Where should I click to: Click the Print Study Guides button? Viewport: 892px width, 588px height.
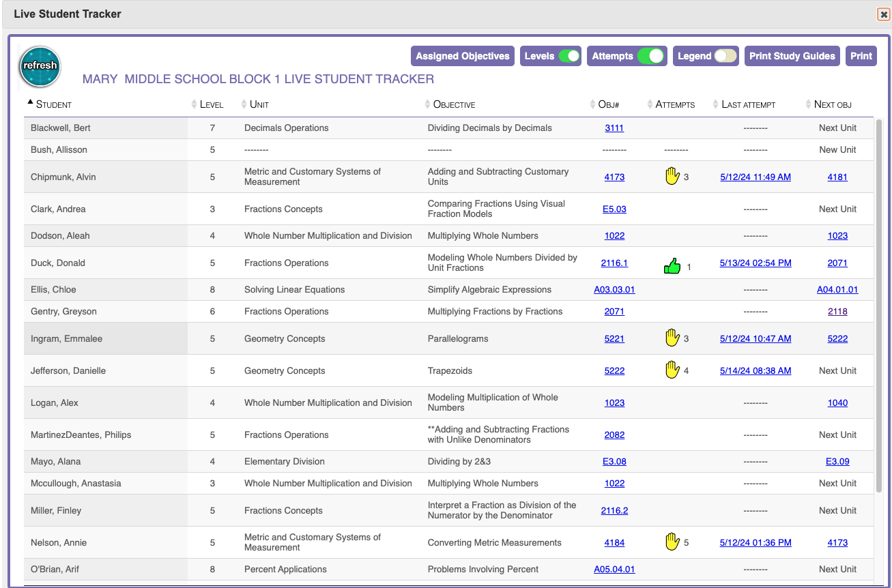click(x=792, y=56)
